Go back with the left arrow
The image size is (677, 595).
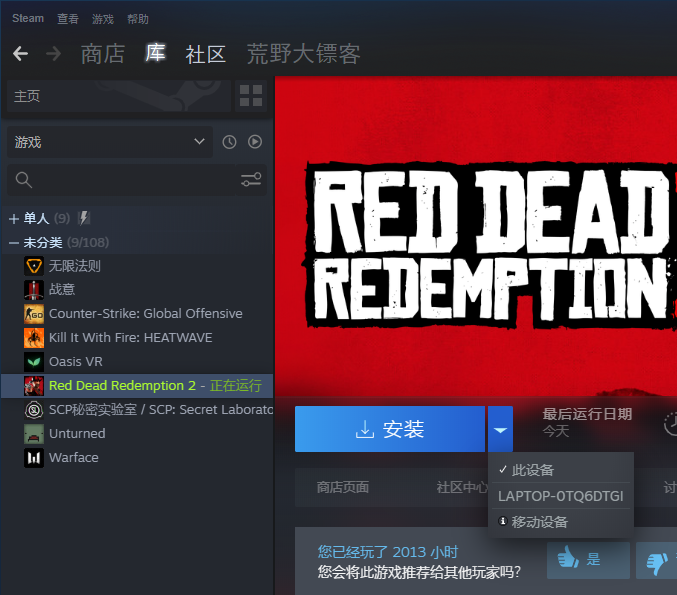coord(20,54)
